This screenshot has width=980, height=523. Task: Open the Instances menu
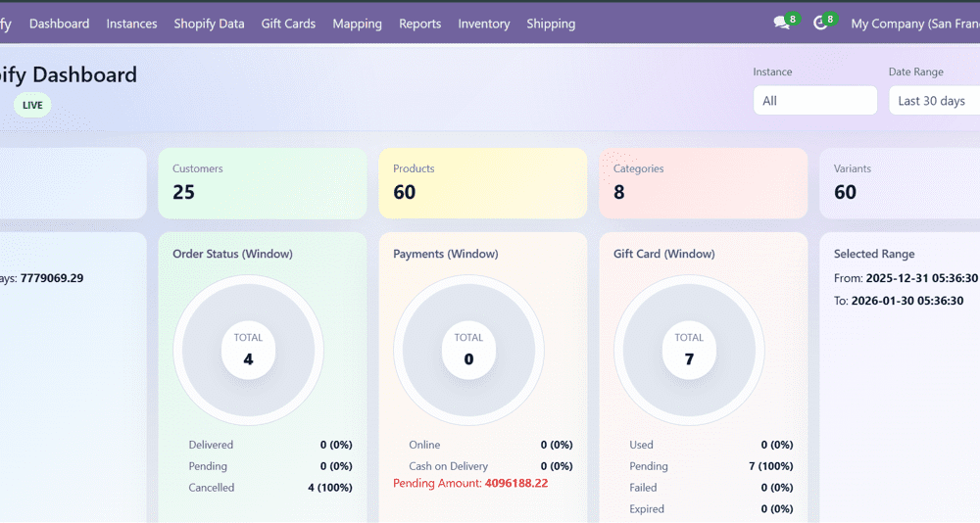click(x=131, y=24)
